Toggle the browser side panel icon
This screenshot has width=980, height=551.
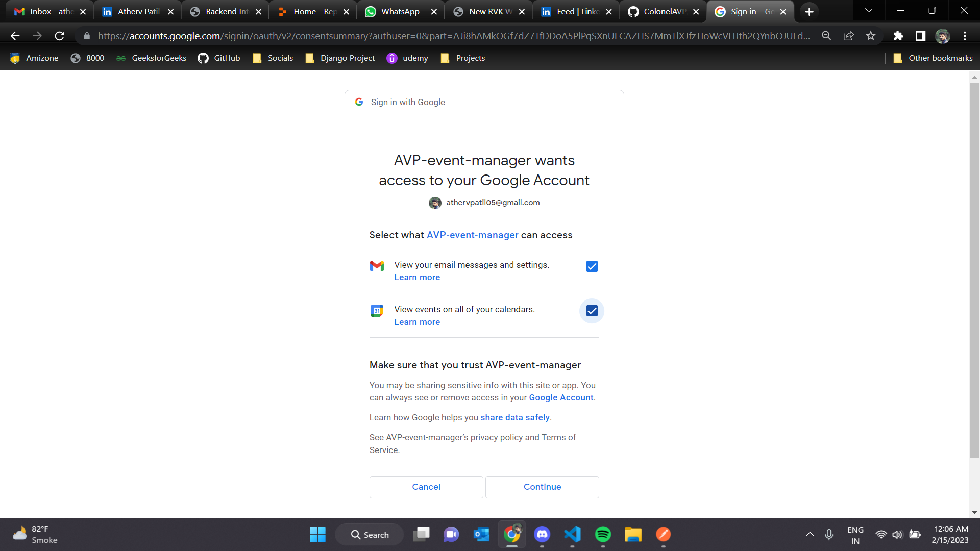(x=920, y=36)
